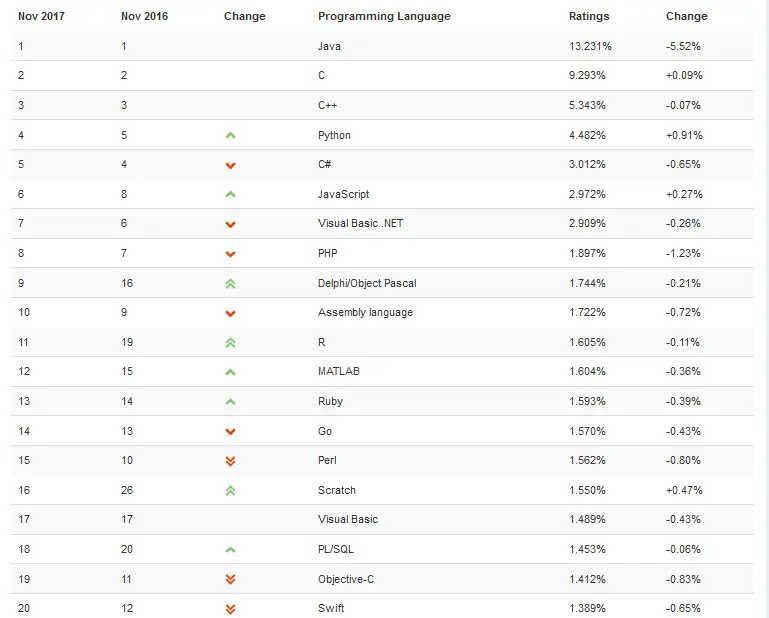Image resolution: width=769 pixels, height=618 pixels.
Task: Click the Programming Language column header
Action: [x=384, y=16]
